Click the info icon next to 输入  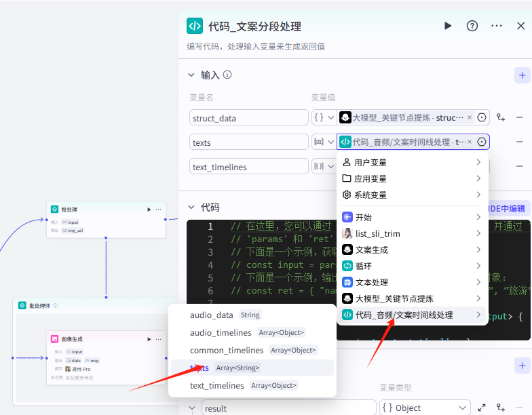tap(227, 75)
